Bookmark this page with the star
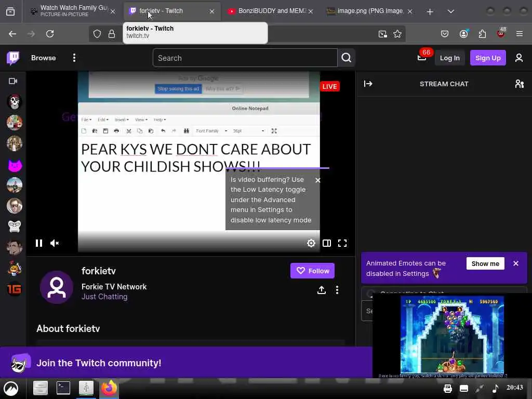Screen dimensions: 532x399 [x=397, y=34]
